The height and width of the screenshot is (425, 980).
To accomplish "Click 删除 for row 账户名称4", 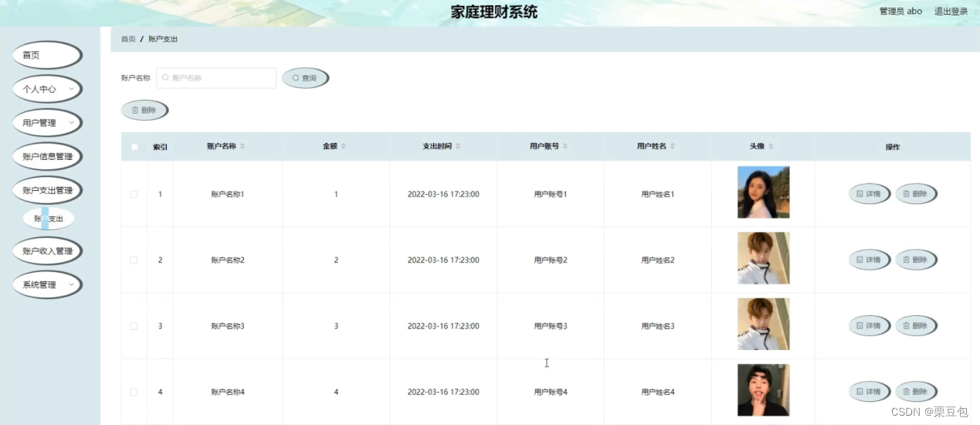I will pos(916,393).
